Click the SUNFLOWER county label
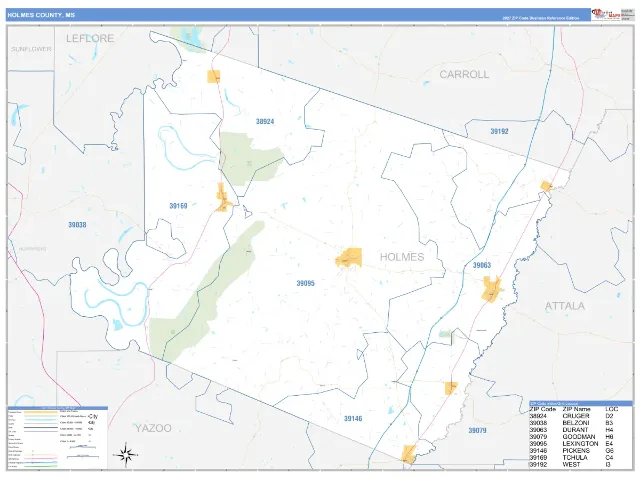Screen dimensions: 640x480 click(31, 49)
